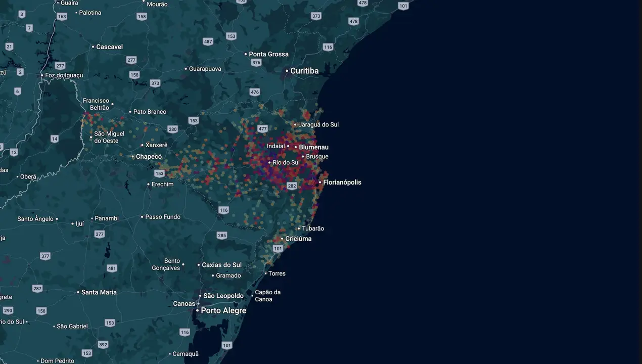
Task: Click the Torres coastal town label
Action: (277, 274)
